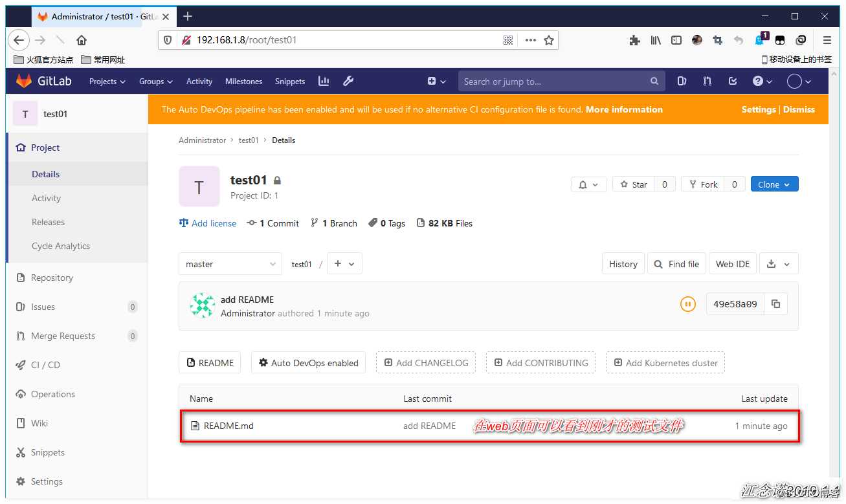Open the Groups dropdown menu
Image resolution: width=846 pixels, height=504 pixels.
pyautogui.click(x=156, y=82)
